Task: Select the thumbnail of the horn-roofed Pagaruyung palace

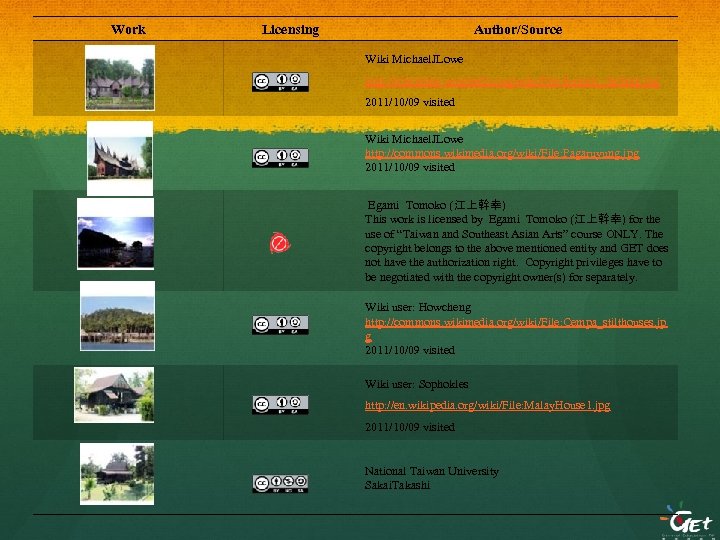Action: point(120,158)
